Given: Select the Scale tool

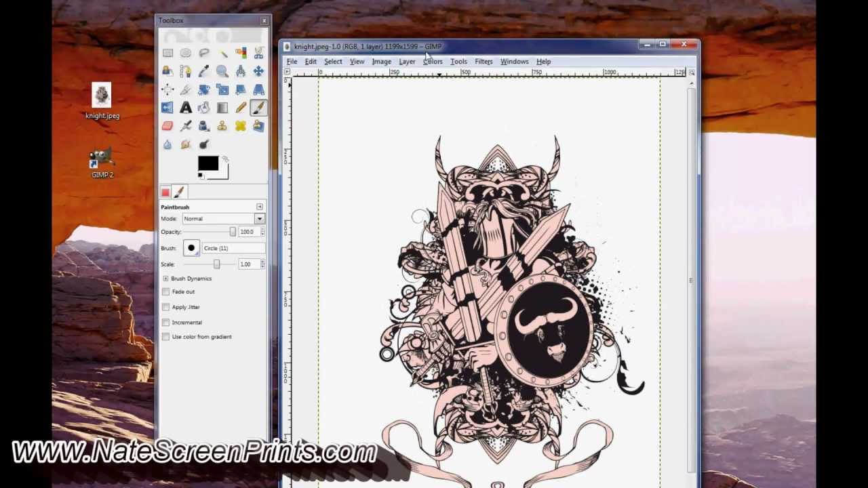Looking at the screenshot, I should tap(222, 89).
